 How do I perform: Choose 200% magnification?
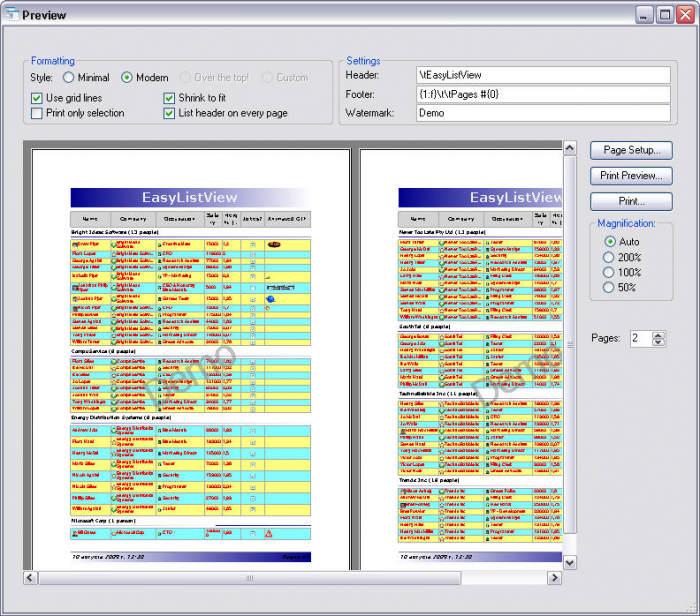pyautogui.click(x=608, y=257)
